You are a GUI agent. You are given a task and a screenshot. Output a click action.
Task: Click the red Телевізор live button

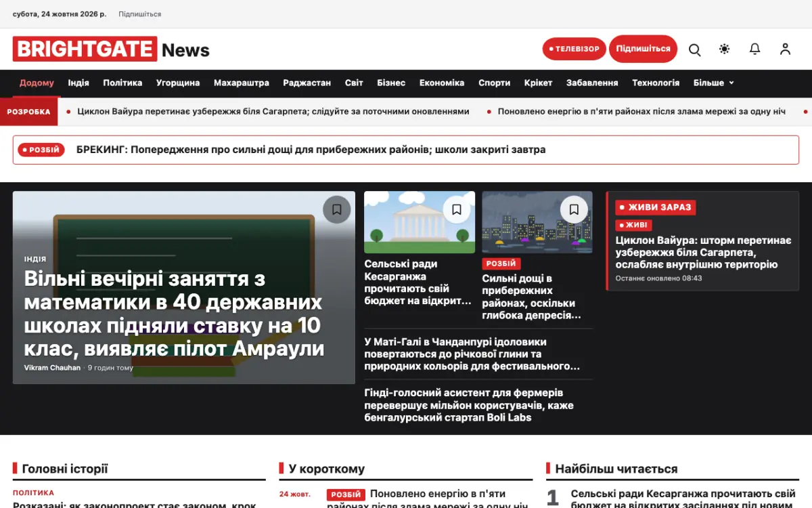pyautogui.click(x=574, y=49)
